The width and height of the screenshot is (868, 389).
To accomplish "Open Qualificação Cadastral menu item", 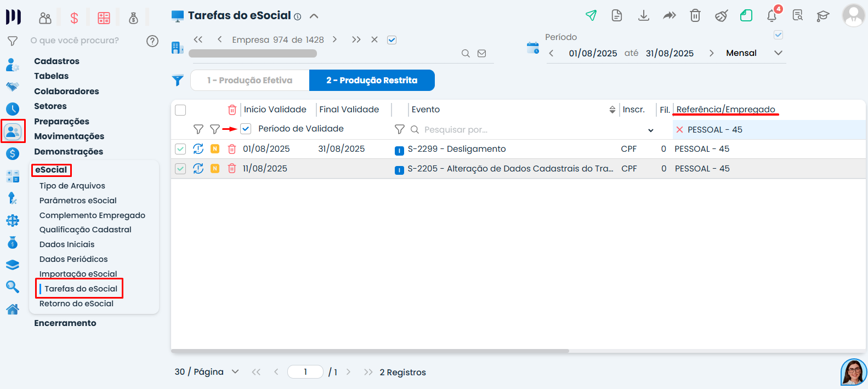I will click(86, 230).
